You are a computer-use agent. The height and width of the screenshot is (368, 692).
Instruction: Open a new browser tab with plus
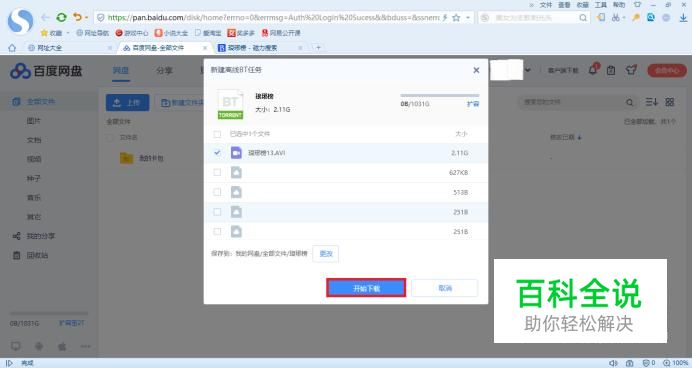pyautogui.click(x=318, y=48)
